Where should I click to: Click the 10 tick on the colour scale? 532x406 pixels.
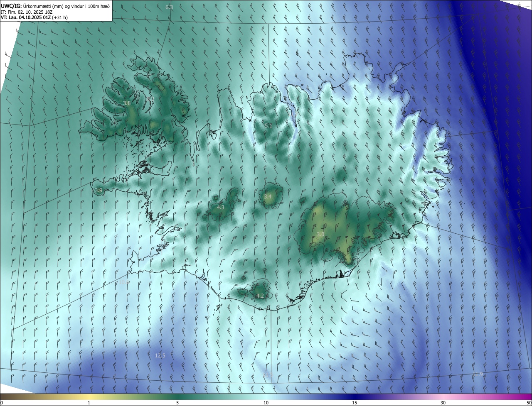coord(266,403)
